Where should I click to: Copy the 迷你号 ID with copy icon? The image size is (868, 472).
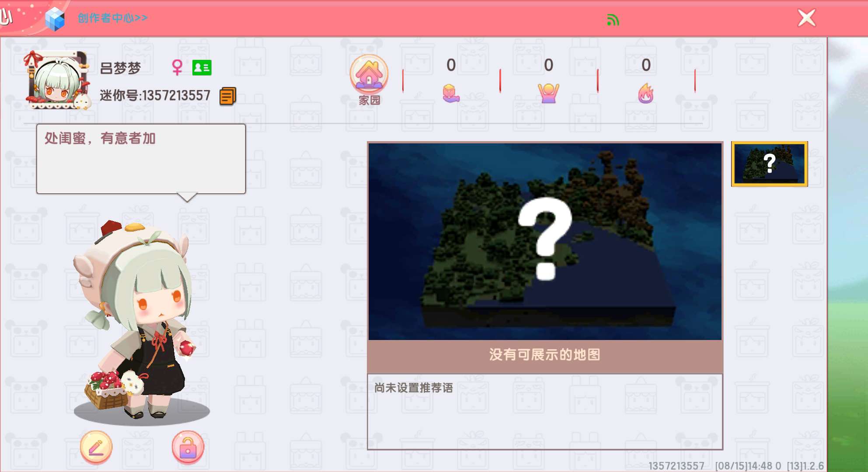227,96
